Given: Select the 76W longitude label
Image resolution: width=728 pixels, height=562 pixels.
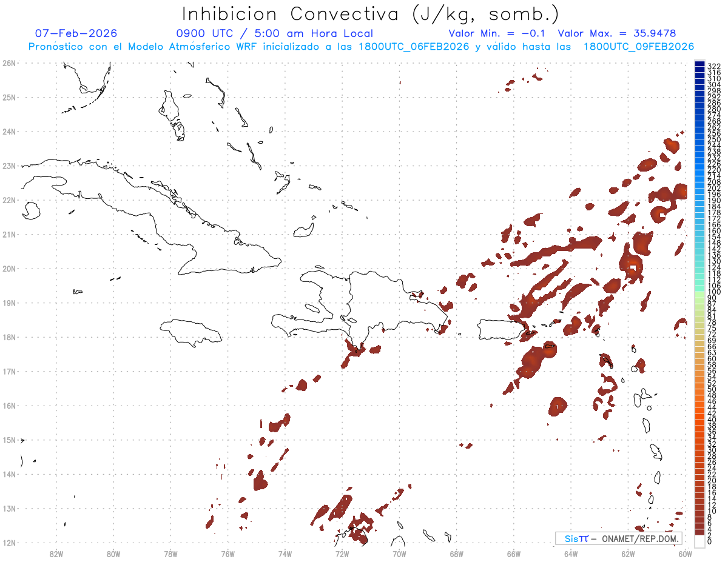Looking at the screenshot, I should (227, 553).
